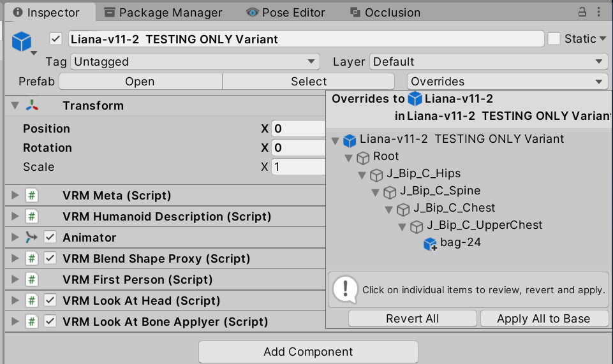
Task: Enable the Static checkbox
Action: [554, 39]
